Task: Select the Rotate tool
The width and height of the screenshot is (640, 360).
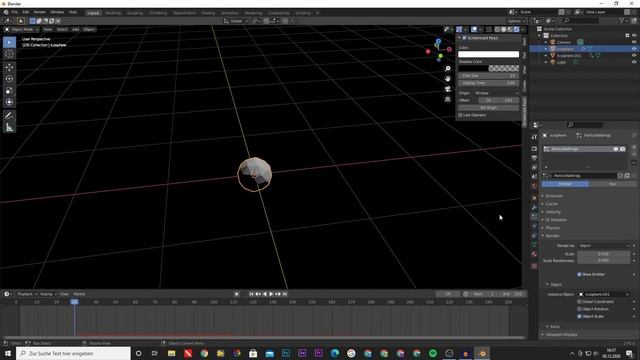Action: [9, 79]
